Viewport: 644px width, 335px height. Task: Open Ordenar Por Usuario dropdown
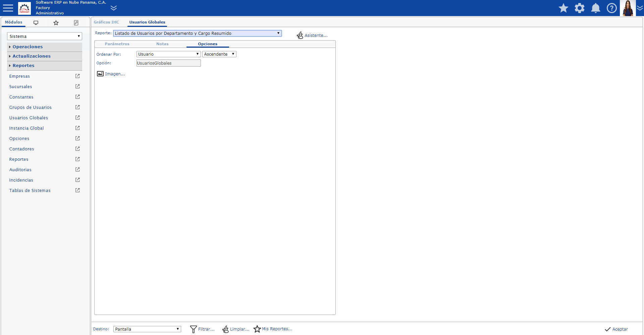(168, 54)
